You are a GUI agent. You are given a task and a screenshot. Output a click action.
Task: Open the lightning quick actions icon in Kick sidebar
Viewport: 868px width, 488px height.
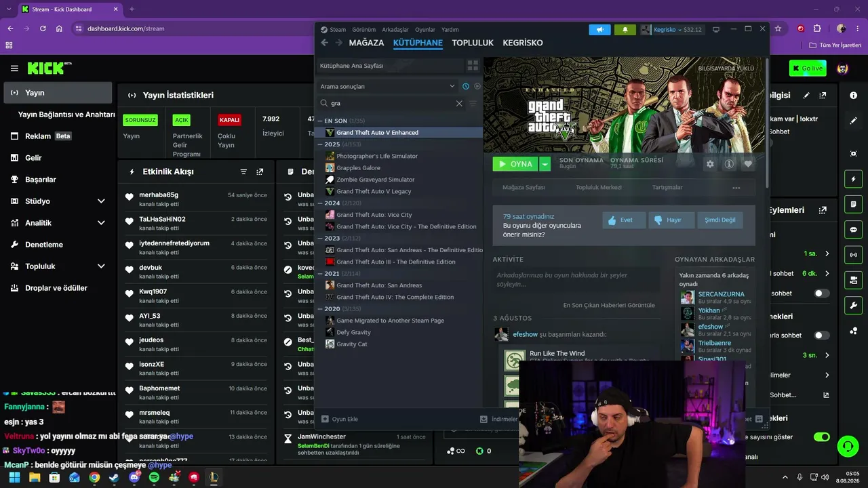(x=853, y=179)
